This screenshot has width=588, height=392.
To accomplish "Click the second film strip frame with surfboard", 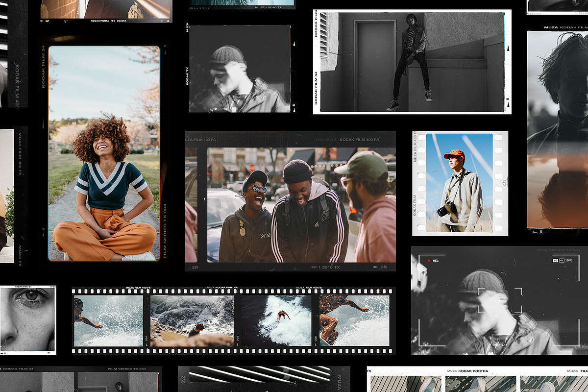I will pyautogui.click(x=192, y=320).
